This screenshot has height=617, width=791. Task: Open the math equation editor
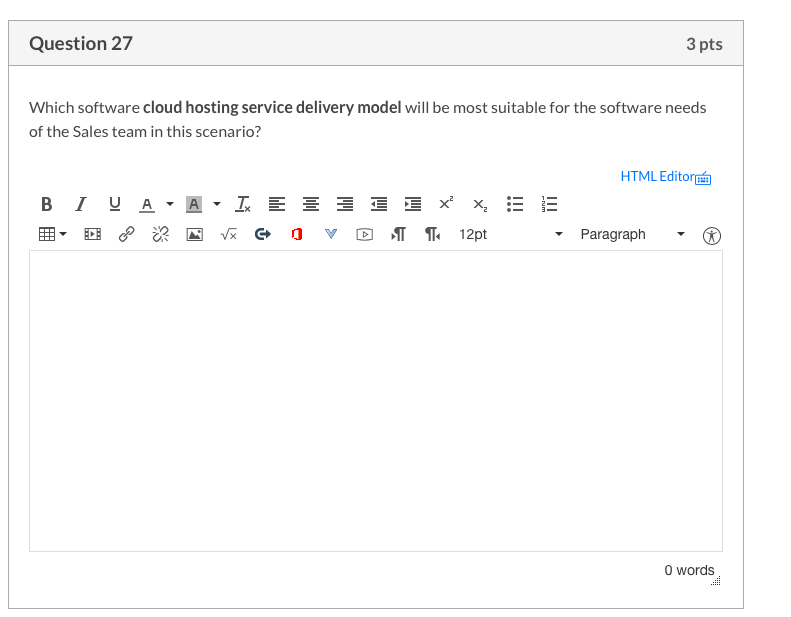229,234
